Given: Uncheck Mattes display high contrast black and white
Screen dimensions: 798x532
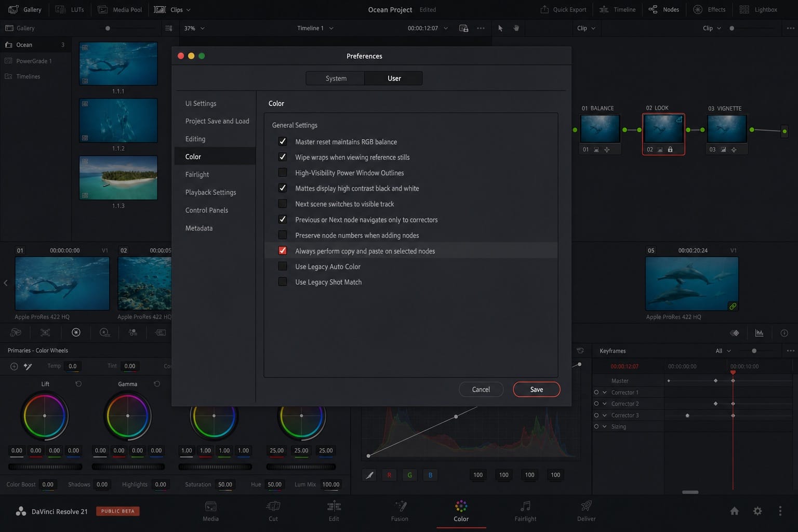Looking at the screenshot, I should tap(283, 188).
